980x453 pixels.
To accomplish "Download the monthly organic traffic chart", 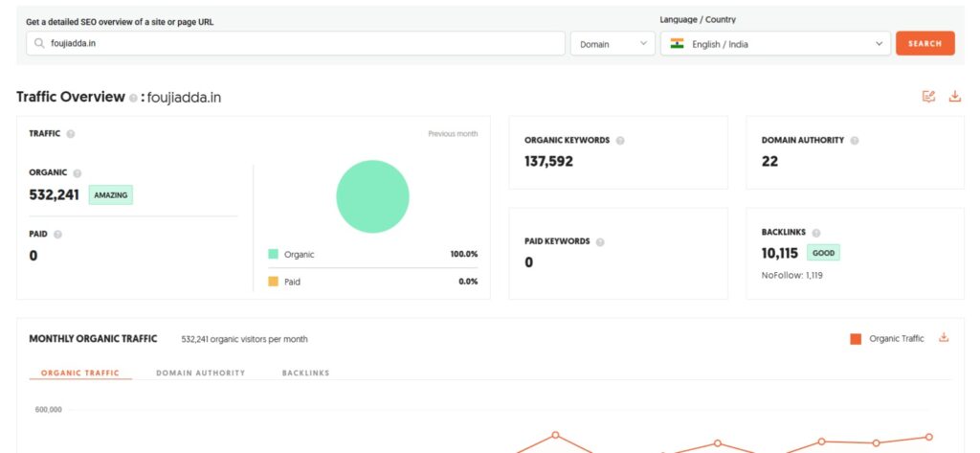I will tap(944, 338).
